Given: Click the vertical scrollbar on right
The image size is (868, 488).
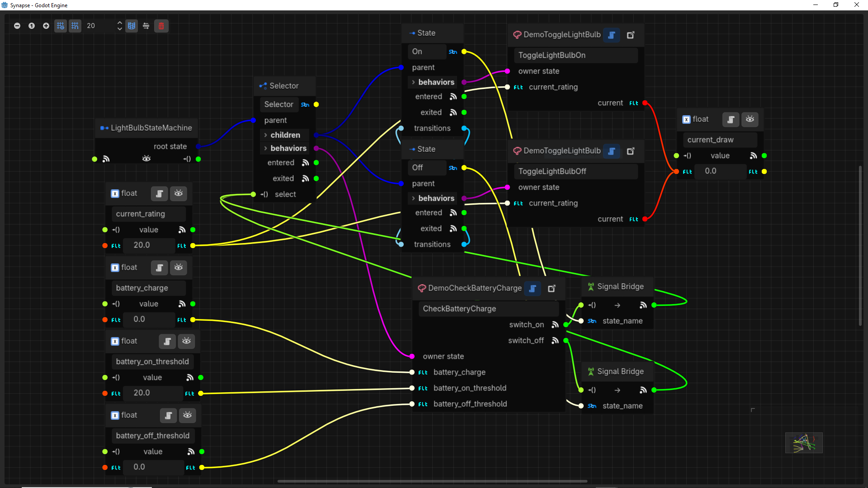Looking at the screenshot, I should click(860, 246).
